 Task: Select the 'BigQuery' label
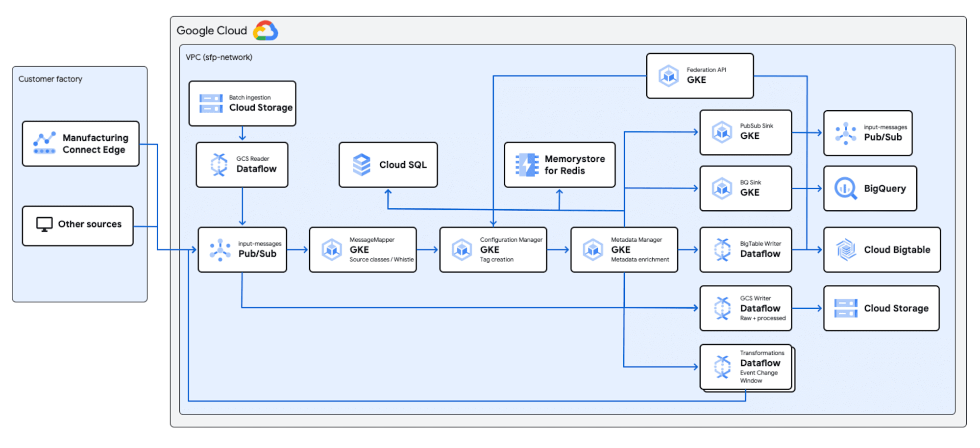[x=885, y=189]
